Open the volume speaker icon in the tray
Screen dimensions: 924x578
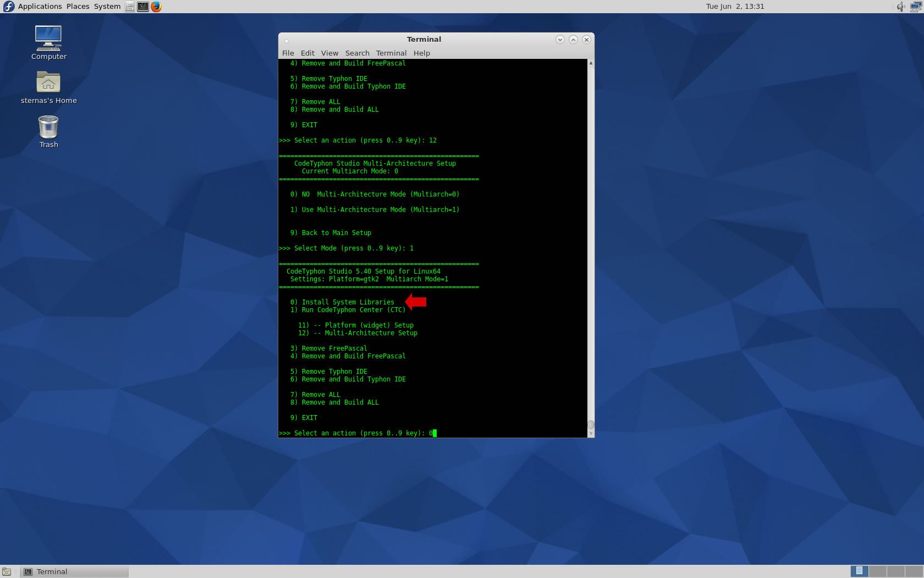click(x=900, y=7)
